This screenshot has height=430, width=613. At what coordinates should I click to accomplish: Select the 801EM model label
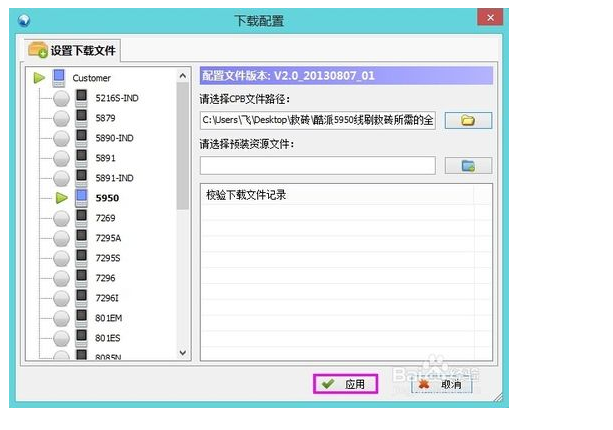point(108,318)
